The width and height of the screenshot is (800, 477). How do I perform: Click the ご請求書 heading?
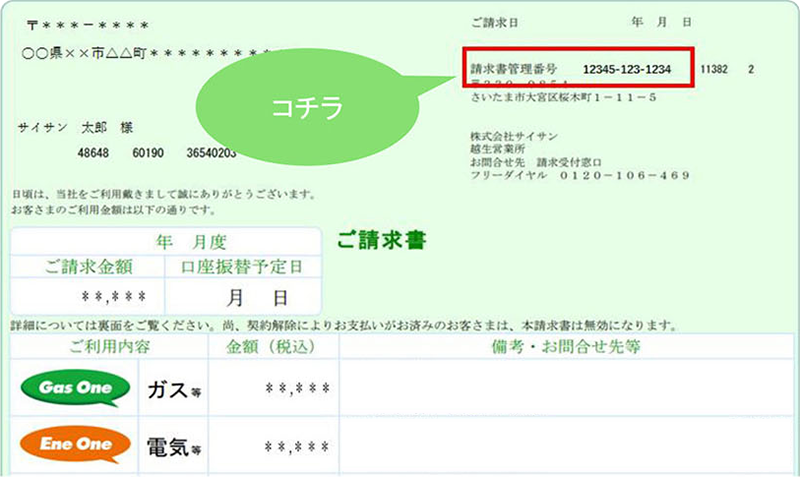[x=381, y=240]
